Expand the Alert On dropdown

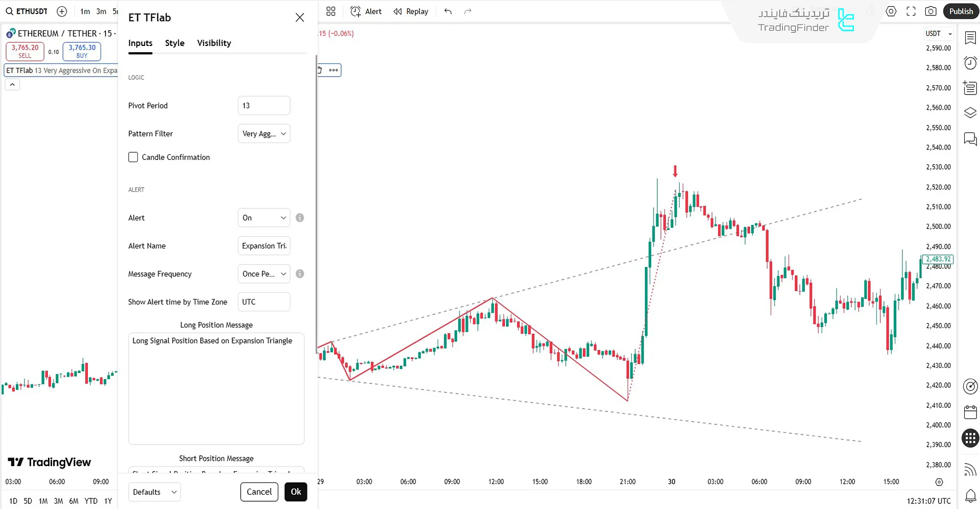click(x=264, y=218)
